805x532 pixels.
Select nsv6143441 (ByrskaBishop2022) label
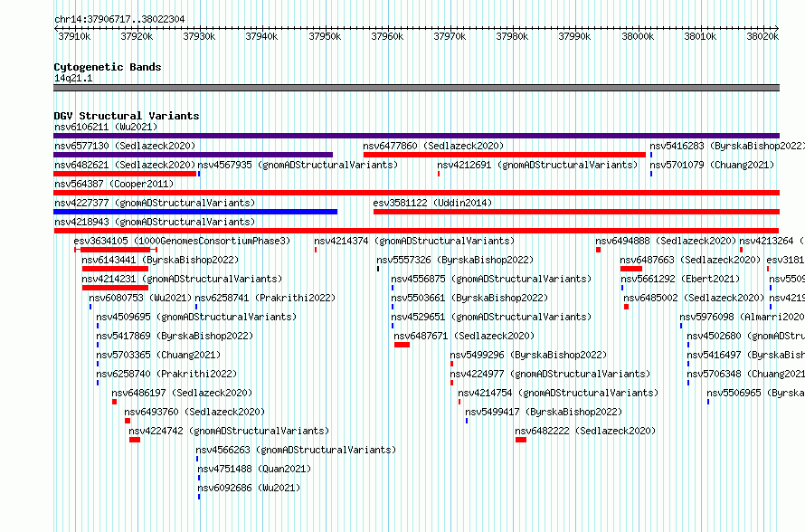[x=160, y=260]
